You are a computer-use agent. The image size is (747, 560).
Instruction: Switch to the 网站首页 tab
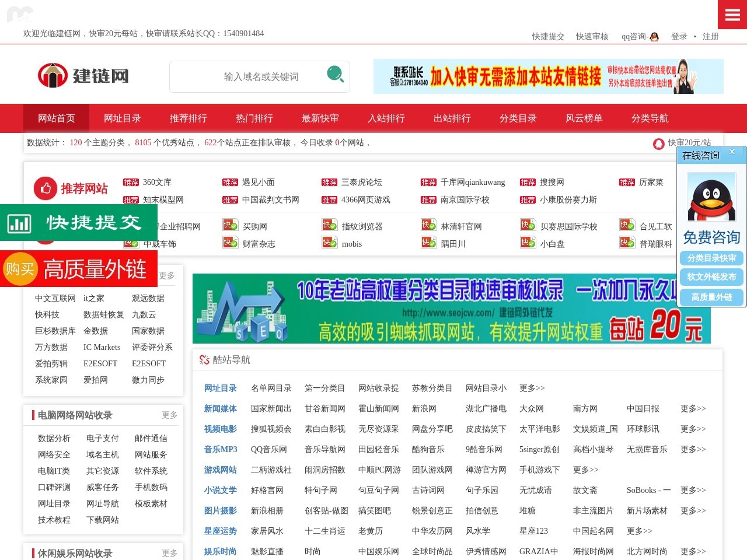(55, 118)
